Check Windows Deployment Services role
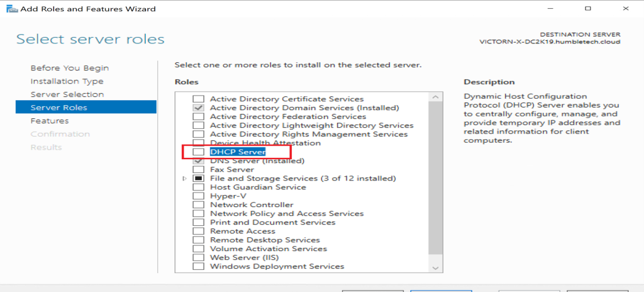This screenshot has height=292, width=644. point(198,266)
